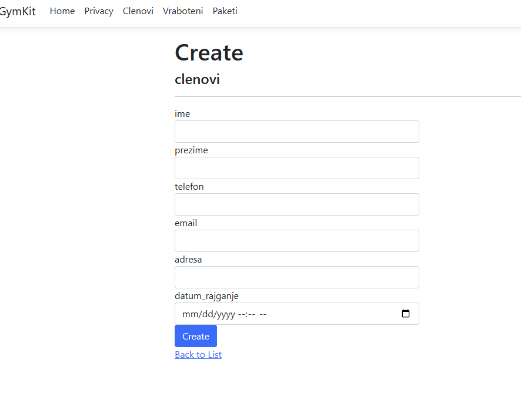This screenshot has height=420, width=521.
Task: Submit the form with the blue Create button
Action: coord(196,336)
